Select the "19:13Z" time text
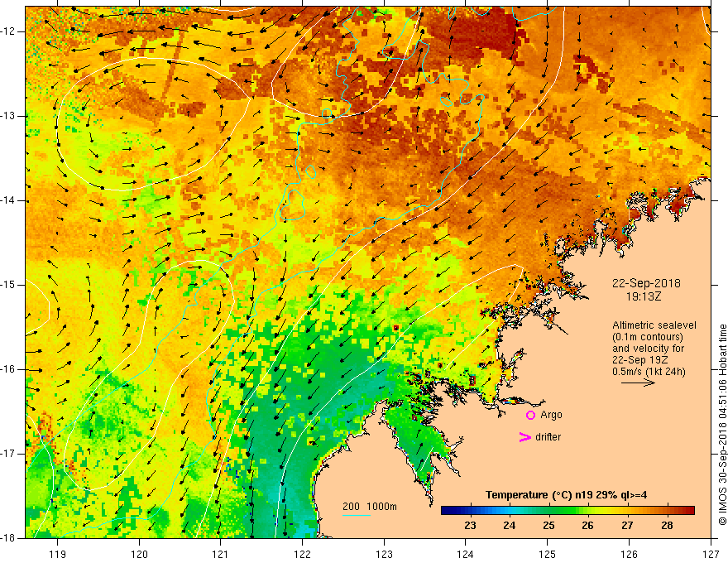The width and height of the screenshot is (728, 563). click(643, 296)
